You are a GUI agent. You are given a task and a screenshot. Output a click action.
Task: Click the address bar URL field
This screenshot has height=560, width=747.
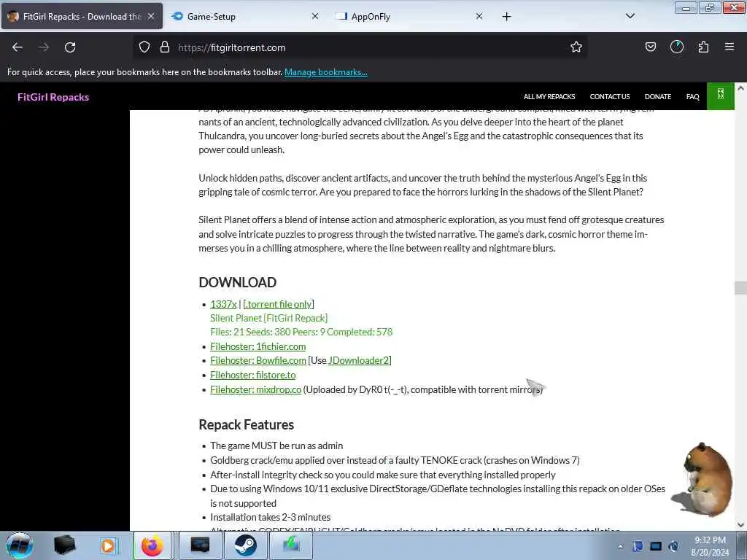[362, 47]
